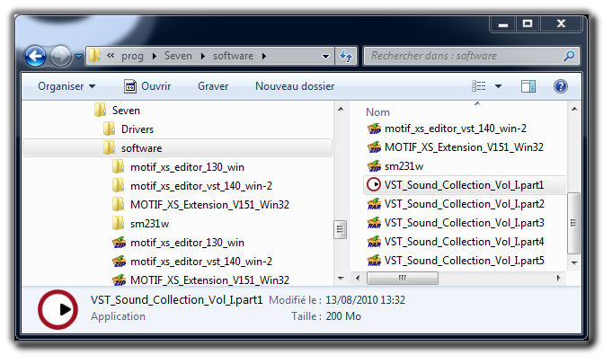
Task: Open MOTIF_XS_Extension_V151_Win32 folder in tree
Action: 209,205
